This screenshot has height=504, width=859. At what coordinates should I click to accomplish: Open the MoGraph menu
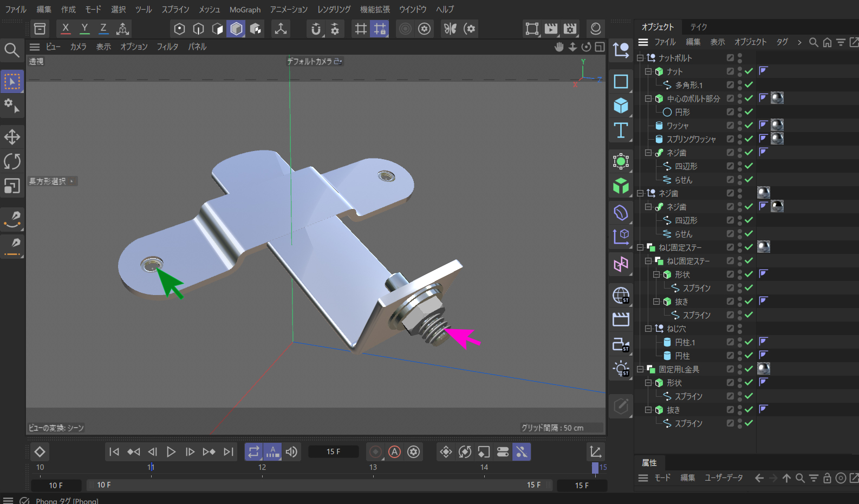[x=245, y=10]
